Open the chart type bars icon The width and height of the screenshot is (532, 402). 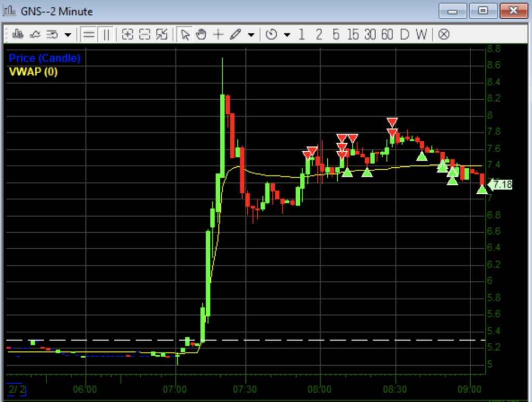pos(18,34)
